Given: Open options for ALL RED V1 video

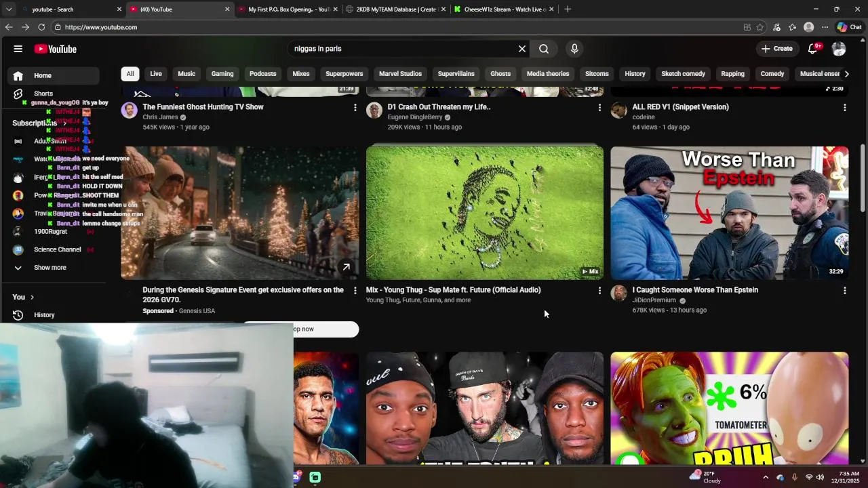Looking at the screenshot, I should (x=844, y=107).
